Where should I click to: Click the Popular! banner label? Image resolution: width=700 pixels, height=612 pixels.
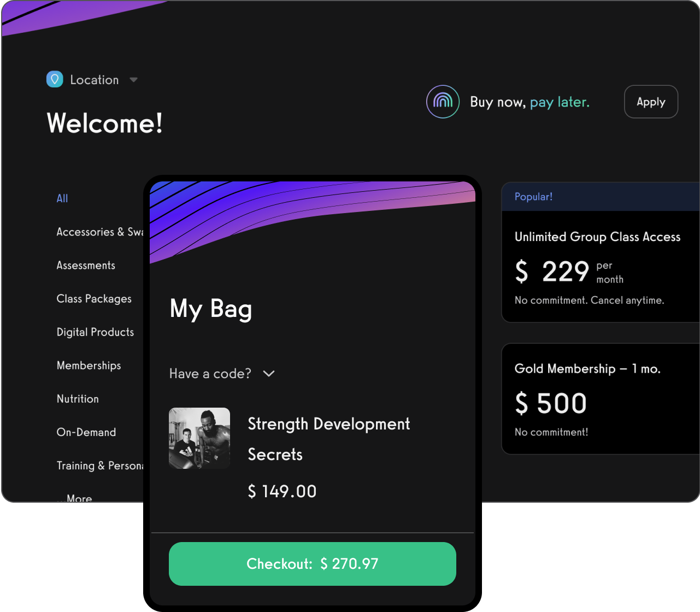coord(534,197)
